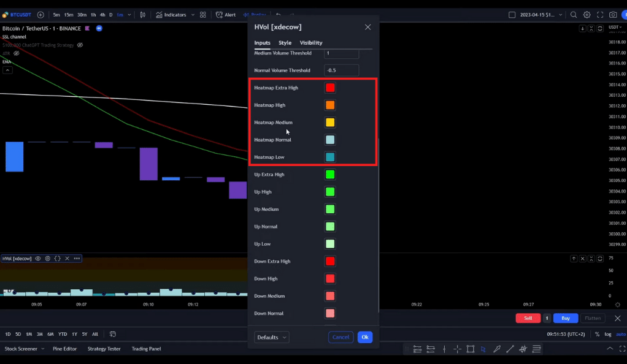627x364 pixels.
Task: Add a symbol to compare with plus icon
Action: coord(40,15)
